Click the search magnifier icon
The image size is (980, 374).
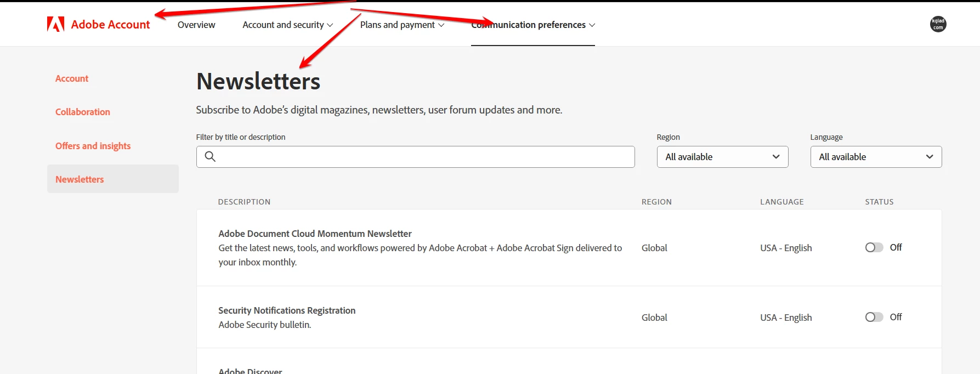(x=210, y=157)
